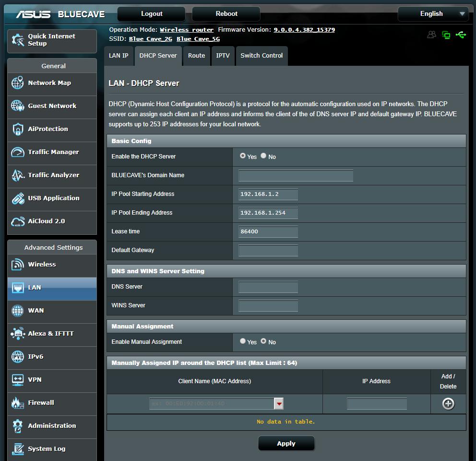This screenshot has width=476, height=461.
Task: Switch to the LAN IP tab
Action: click(x=119, y=56)
